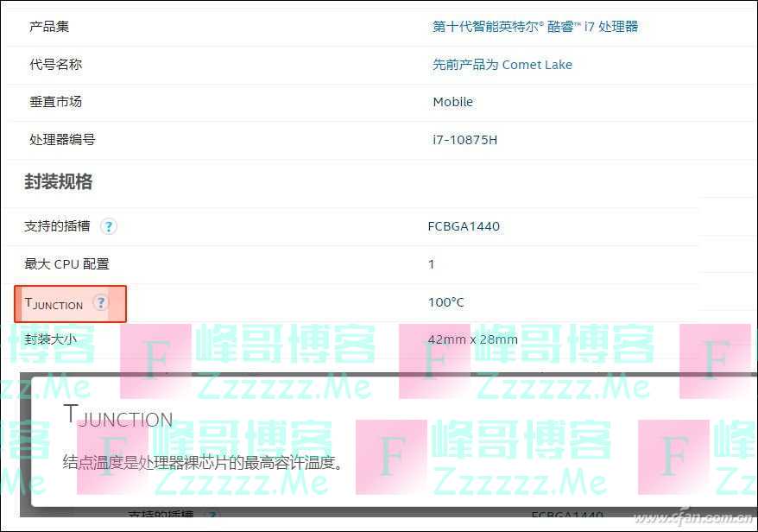Click the TJUNCTION label in the highlighted row
This screenshot has width=758, height=532.
pyautogui.click(x=54, y=303)
